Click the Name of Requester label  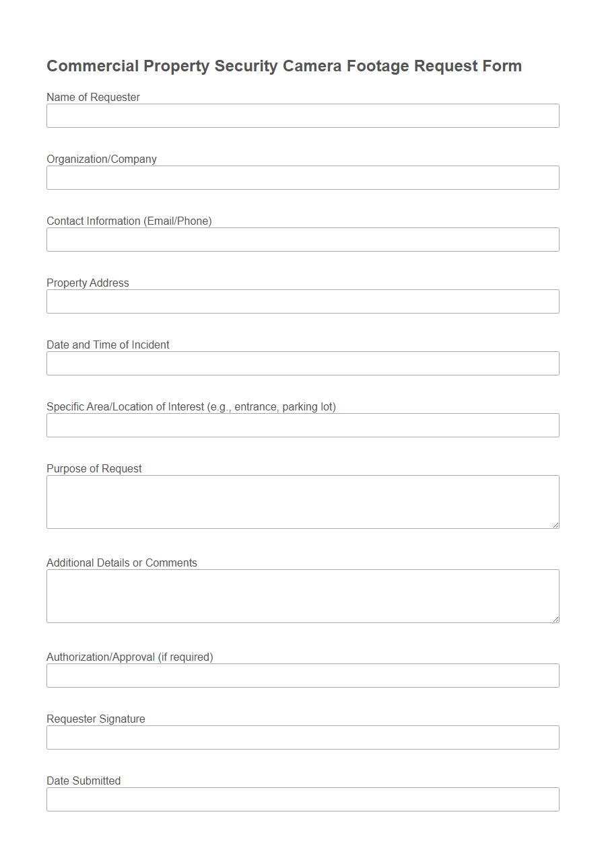point(92,97)
